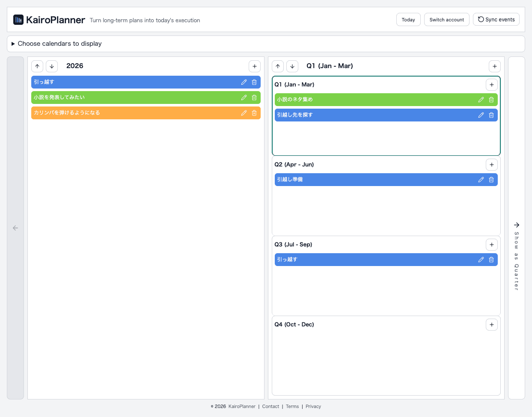This screenshot has height=417, width=532.
Task: Click the 2026 year heading
Action: click(75, 66)
